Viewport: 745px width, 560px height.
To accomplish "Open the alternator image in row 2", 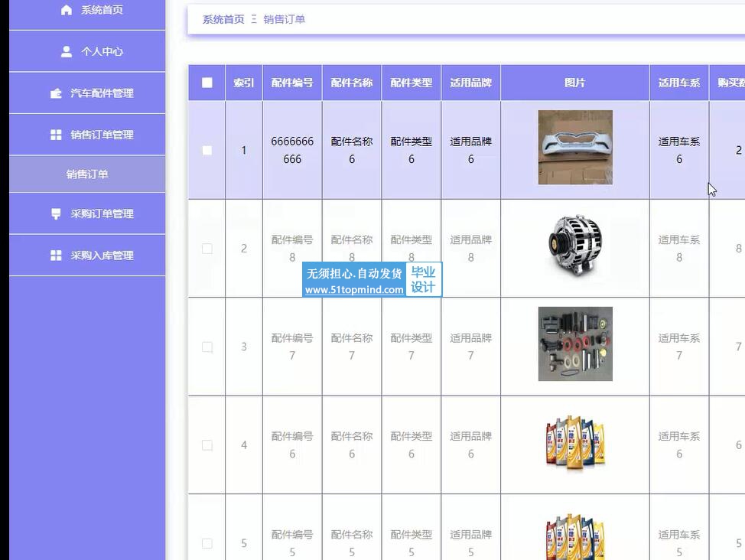I will tap(575, 246).
